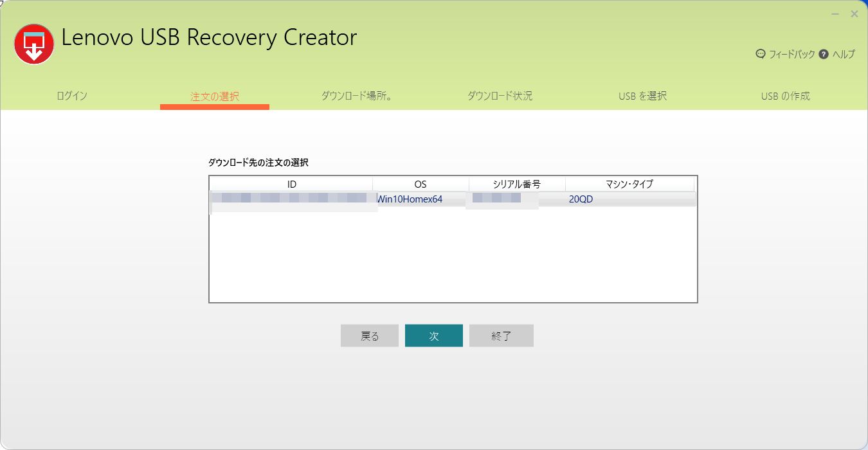Click the help question mark icon
This screenshot has height=450, width=868.
(824, 54)
